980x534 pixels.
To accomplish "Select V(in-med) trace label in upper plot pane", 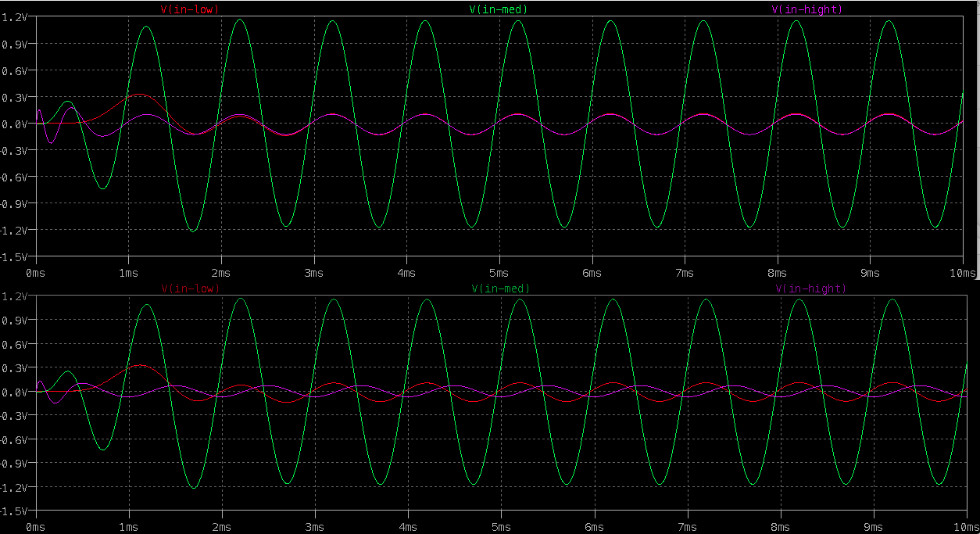I will click(x=499, y=9).
